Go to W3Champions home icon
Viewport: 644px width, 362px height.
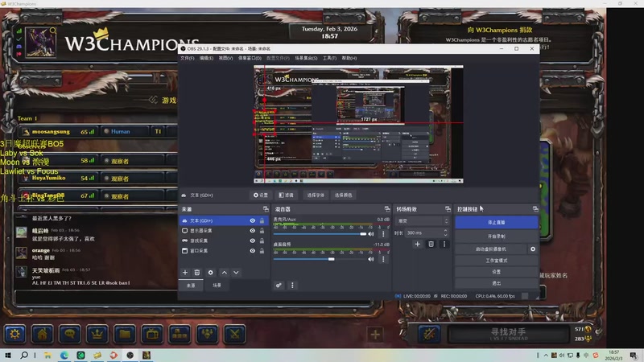point(43,334)
